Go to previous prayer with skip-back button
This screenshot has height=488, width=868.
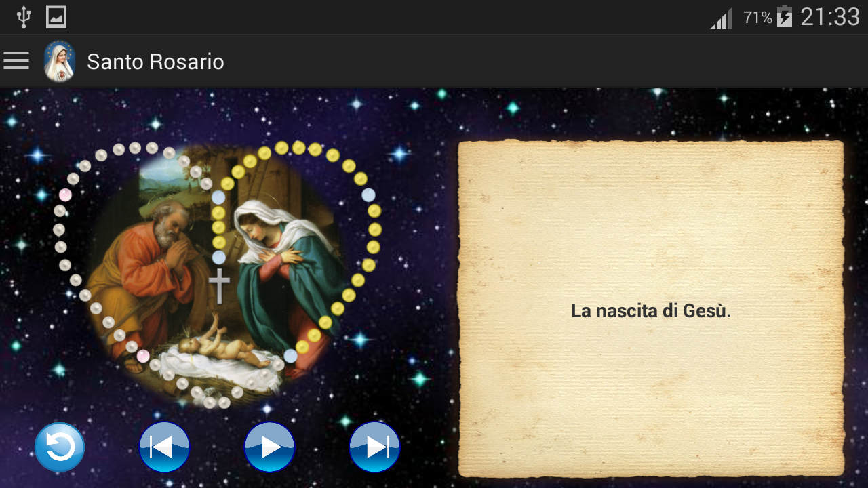tap(164, 447)
